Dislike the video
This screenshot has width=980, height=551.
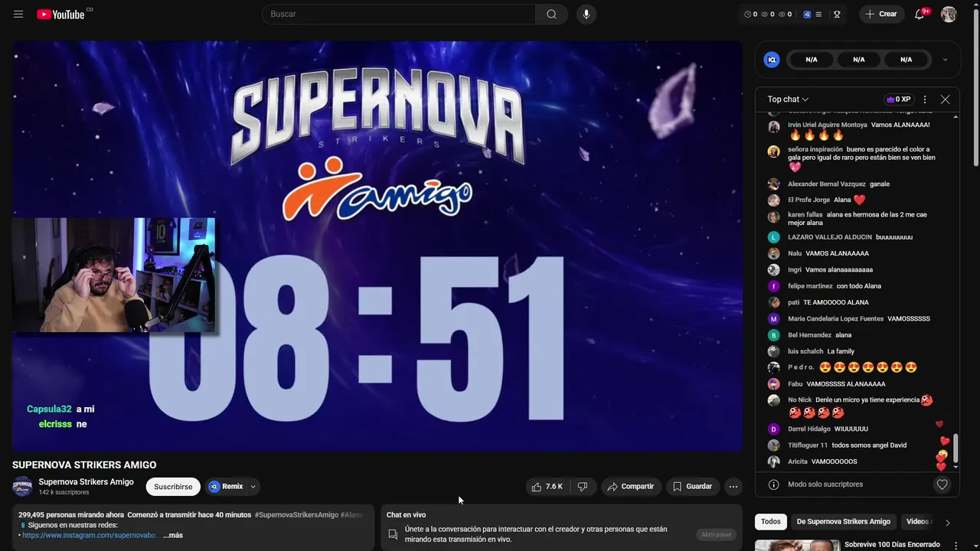[x=582, y=487]
